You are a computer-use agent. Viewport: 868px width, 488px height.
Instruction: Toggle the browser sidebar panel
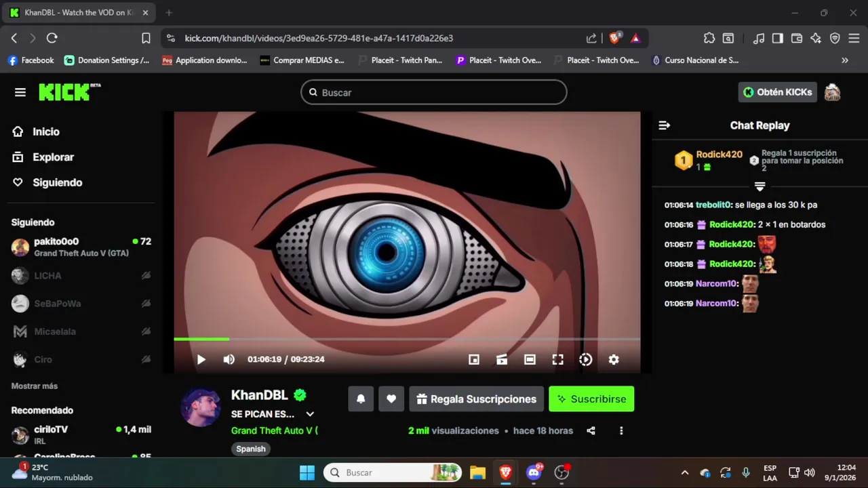[x=777, y=38]
